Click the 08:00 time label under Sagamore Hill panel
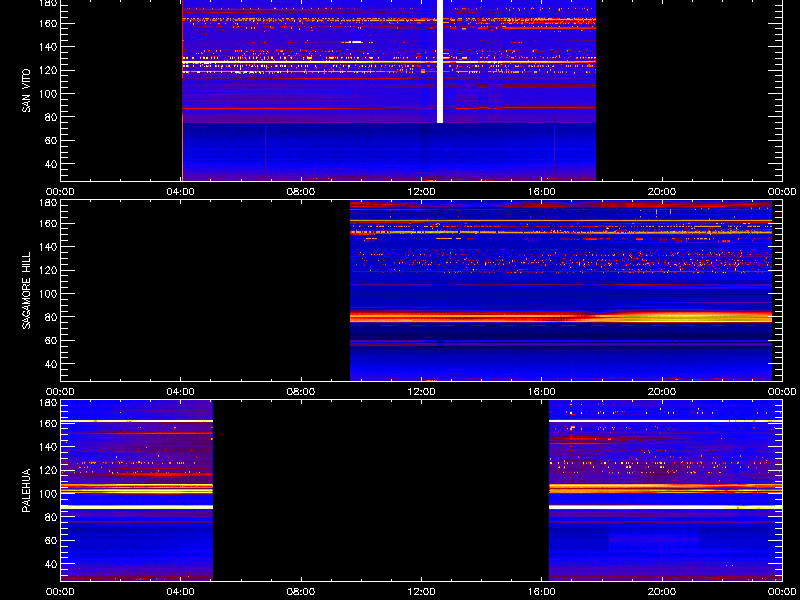 [301, 392]
